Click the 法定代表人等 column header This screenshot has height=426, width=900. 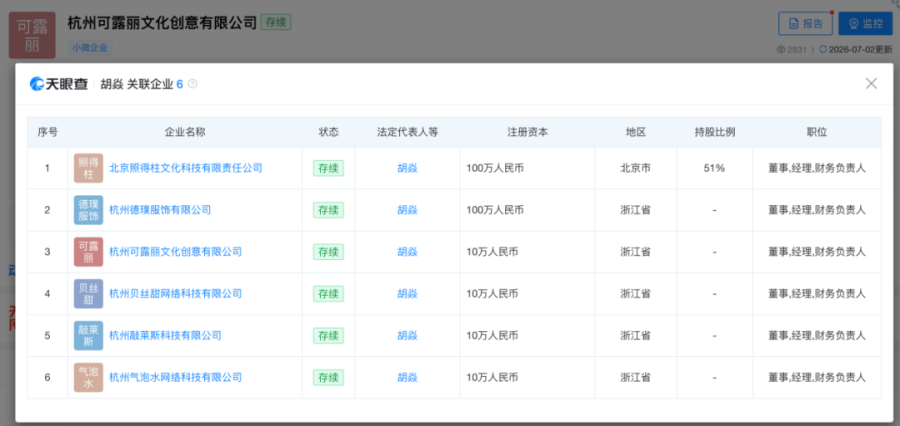(x=407, y=132)
